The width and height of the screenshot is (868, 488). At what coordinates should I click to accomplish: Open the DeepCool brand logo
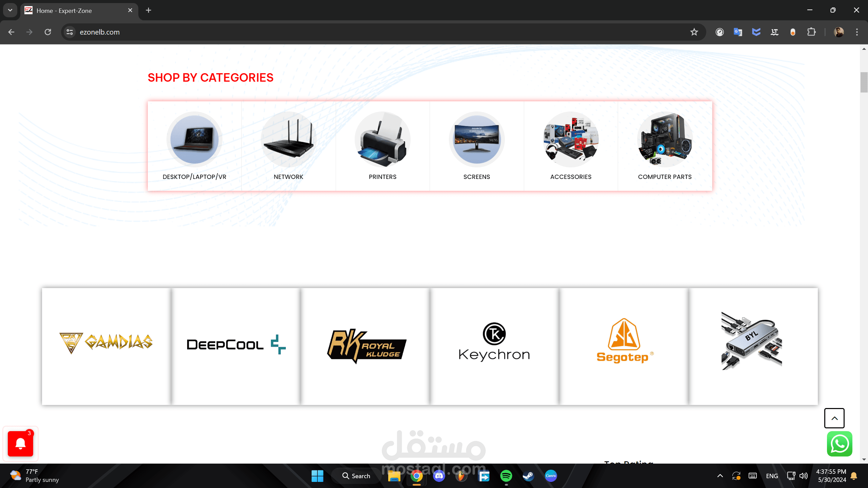pyautogui.click(x=236, y=345)
